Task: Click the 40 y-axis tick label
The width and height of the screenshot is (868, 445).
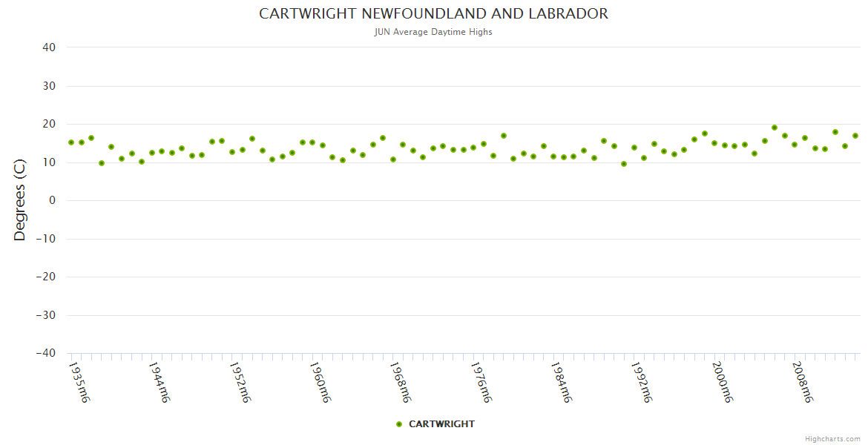Action: [49, 47]
